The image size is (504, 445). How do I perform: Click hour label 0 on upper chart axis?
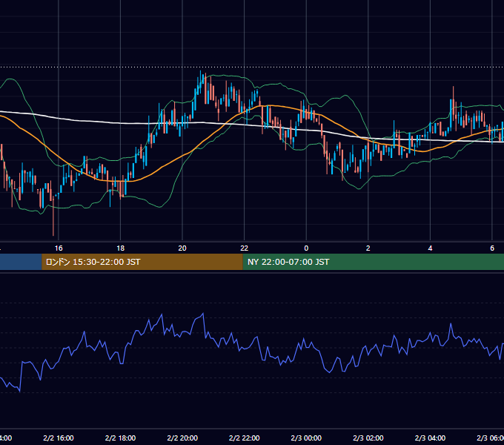[x=306, y=248]
